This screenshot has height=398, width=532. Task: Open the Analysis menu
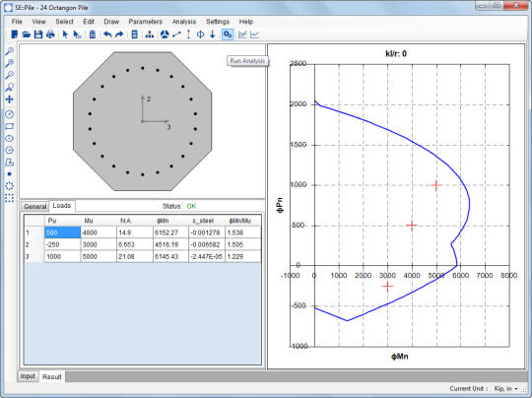pos(184,22)
